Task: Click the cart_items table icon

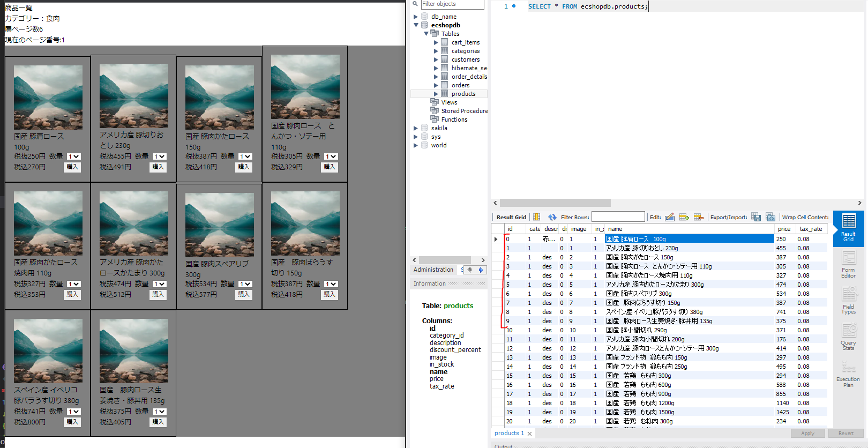Action: (x=445, y=42)
